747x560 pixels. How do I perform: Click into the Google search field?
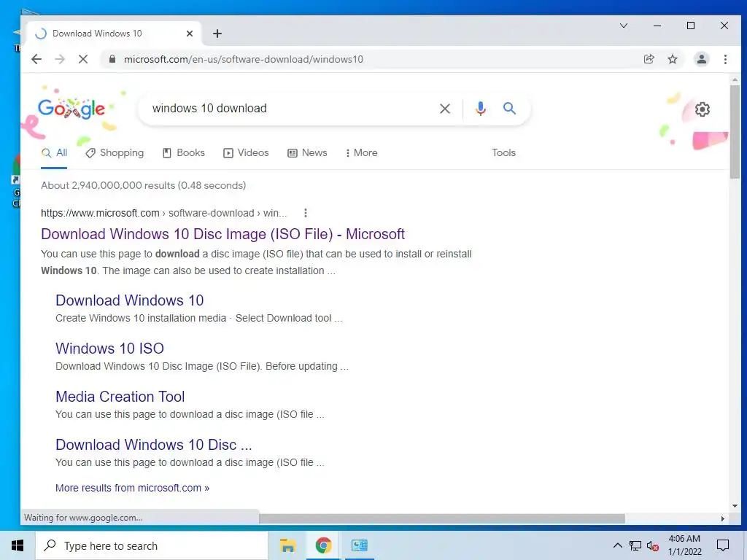point(290,109)
